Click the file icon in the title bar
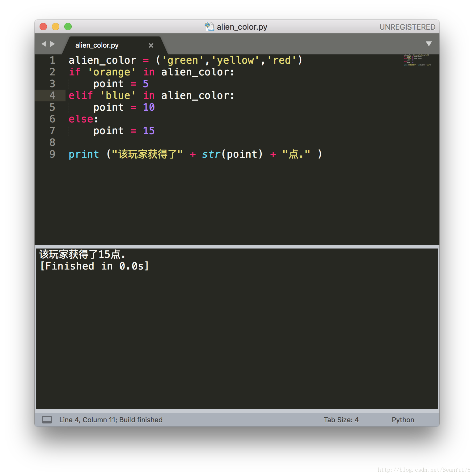474x476 pixels. (x=209, y=27)
